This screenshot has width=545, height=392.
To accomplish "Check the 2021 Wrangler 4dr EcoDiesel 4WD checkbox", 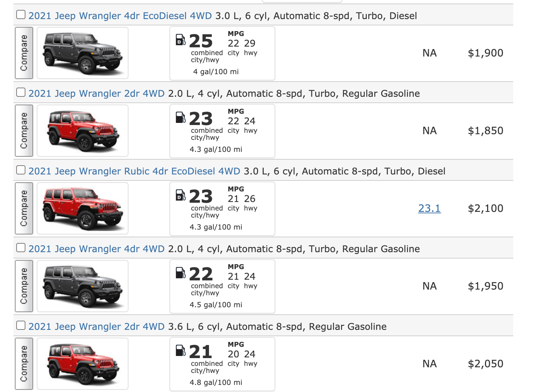I will click(21, 15).
